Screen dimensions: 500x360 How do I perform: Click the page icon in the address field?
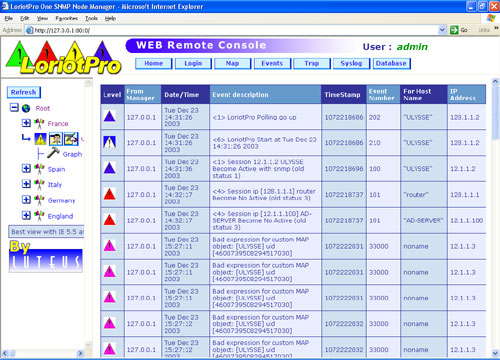click(30, 30)
